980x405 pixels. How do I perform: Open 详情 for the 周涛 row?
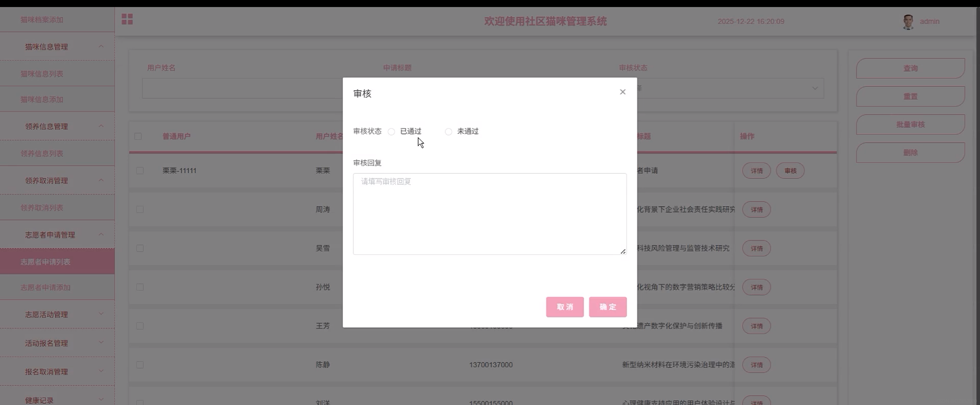click(756, 210)
